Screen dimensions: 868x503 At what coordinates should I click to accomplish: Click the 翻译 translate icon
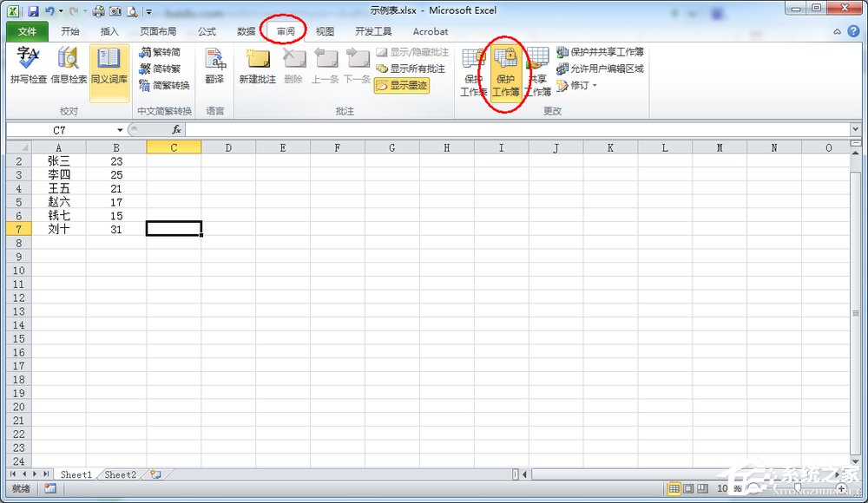click(214, 66)
